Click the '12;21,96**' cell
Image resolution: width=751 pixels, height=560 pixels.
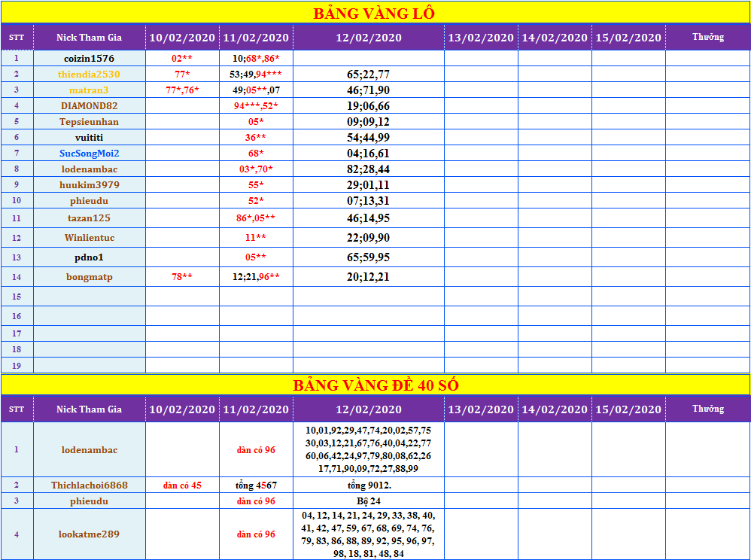tap(256, 277)
